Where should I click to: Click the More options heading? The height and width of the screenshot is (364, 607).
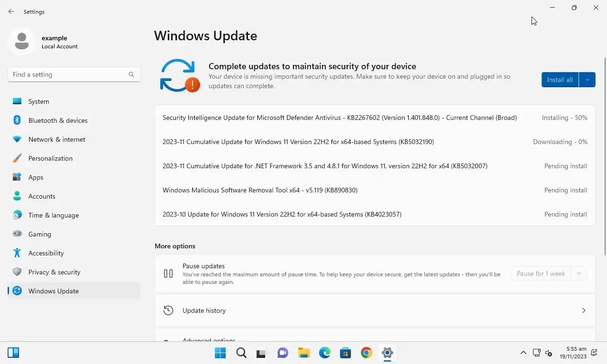pos(175,246)
